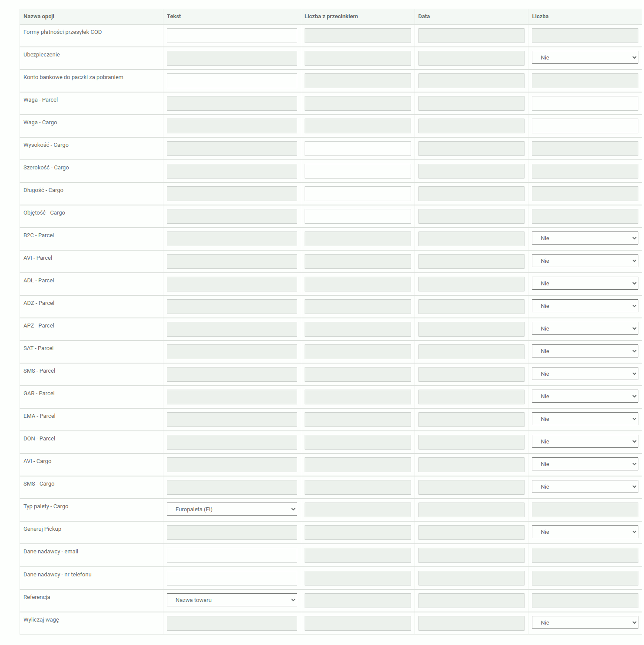Click the Dane nadawcy - nr telefonu field
This screenshot has height=645, width=644.
(x=232, y=578)
